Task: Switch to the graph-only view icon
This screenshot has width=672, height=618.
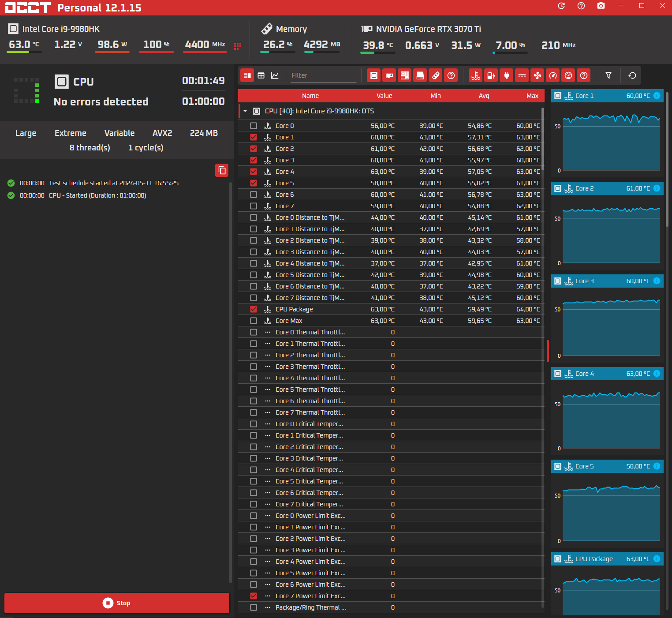Action: 275,75
